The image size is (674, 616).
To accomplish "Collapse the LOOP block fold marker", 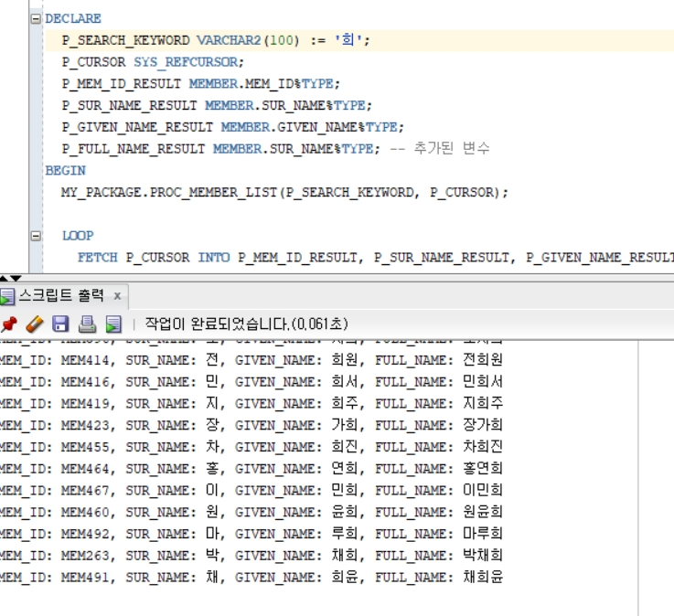I will tap(36, 236).
